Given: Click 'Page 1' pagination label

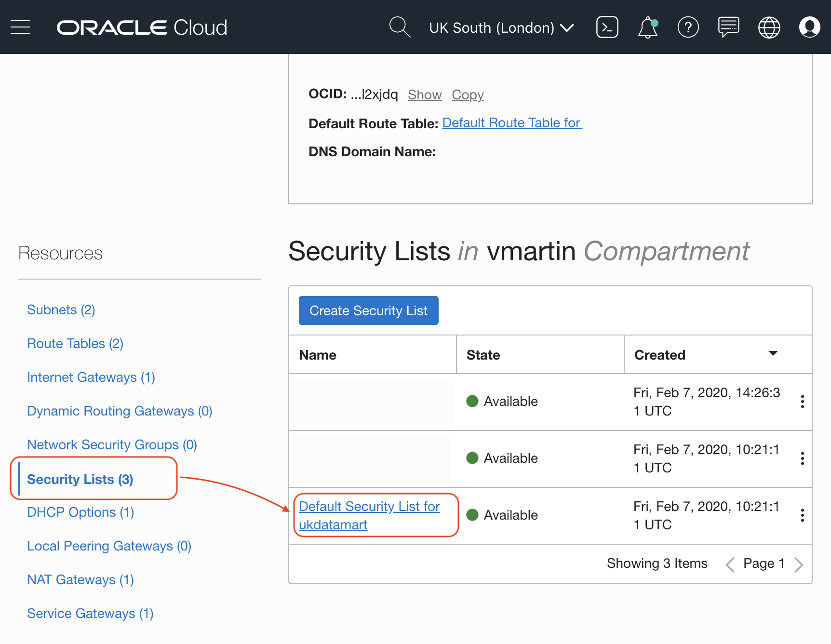Looking at the screenshot, I should (x=764, y=563).
